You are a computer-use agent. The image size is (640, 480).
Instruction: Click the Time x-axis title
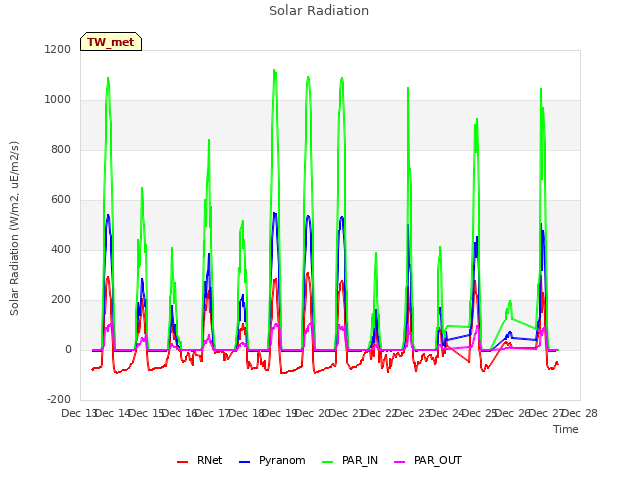pyautogui.click(x=566, y=429)
